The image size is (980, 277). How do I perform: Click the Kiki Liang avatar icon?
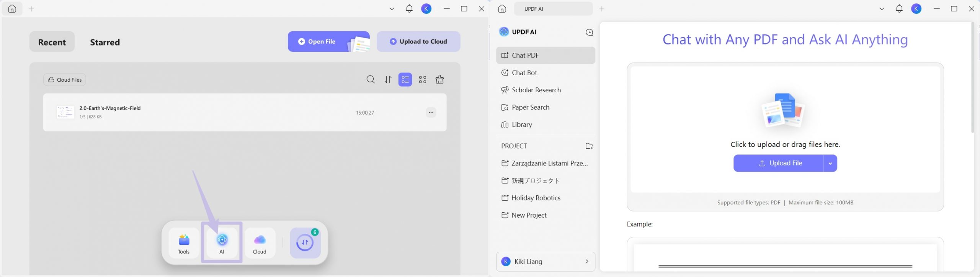[506, 262]
